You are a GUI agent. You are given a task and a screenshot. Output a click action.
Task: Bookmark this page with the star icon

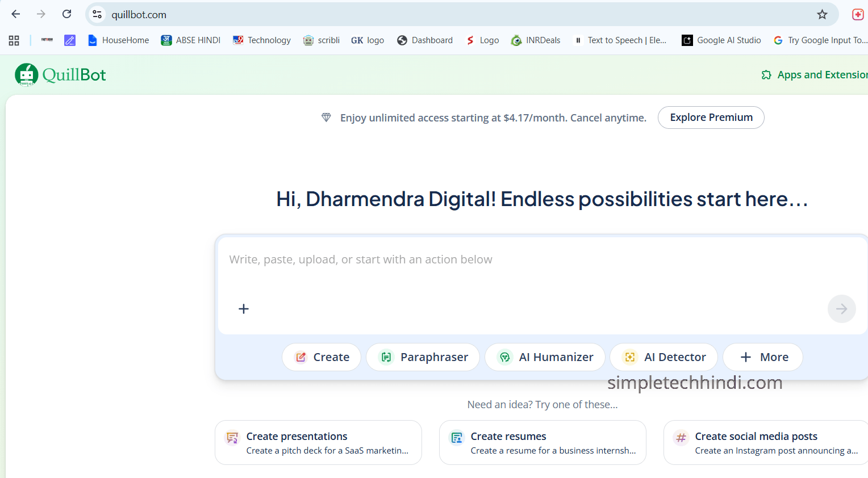(822, 15)
